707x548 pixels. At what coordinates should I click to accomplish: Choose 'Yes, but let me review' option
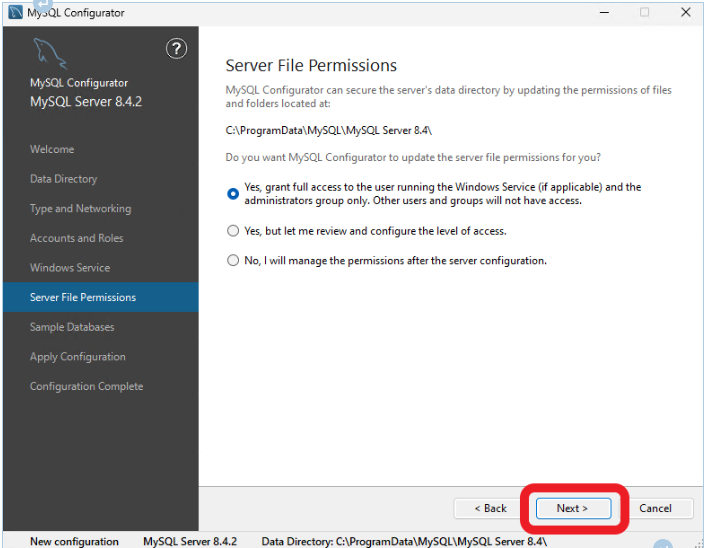pos(233,231)
